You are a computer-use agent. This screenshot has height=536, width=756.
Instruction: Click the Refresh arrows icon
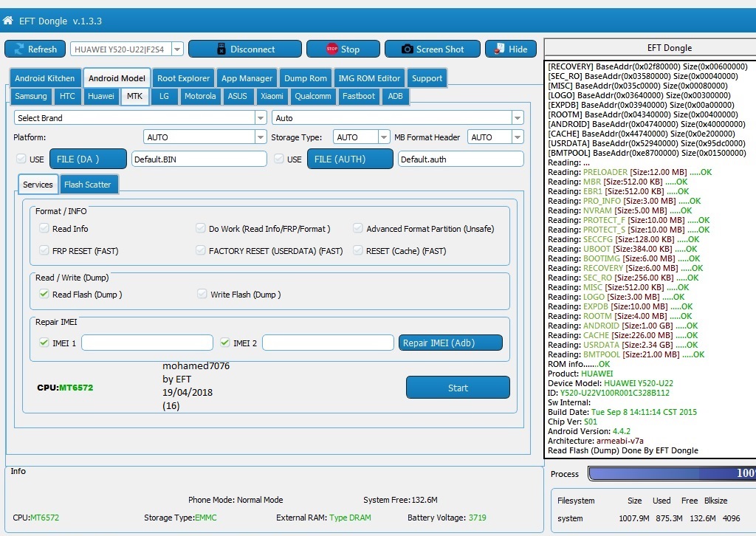(18, 49)
